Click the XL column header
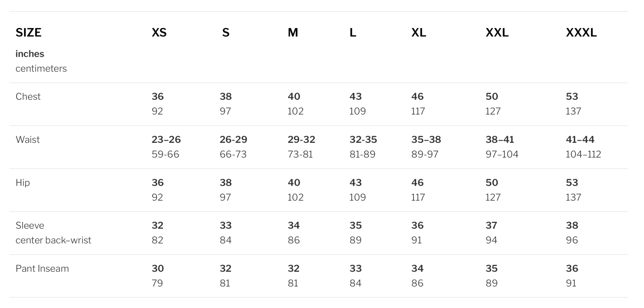 pyautogui.click(x=419, y=32)
